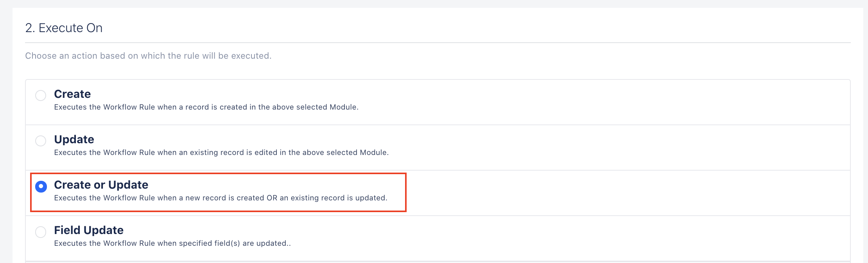Click empty area of the Create row

point(586,102)
